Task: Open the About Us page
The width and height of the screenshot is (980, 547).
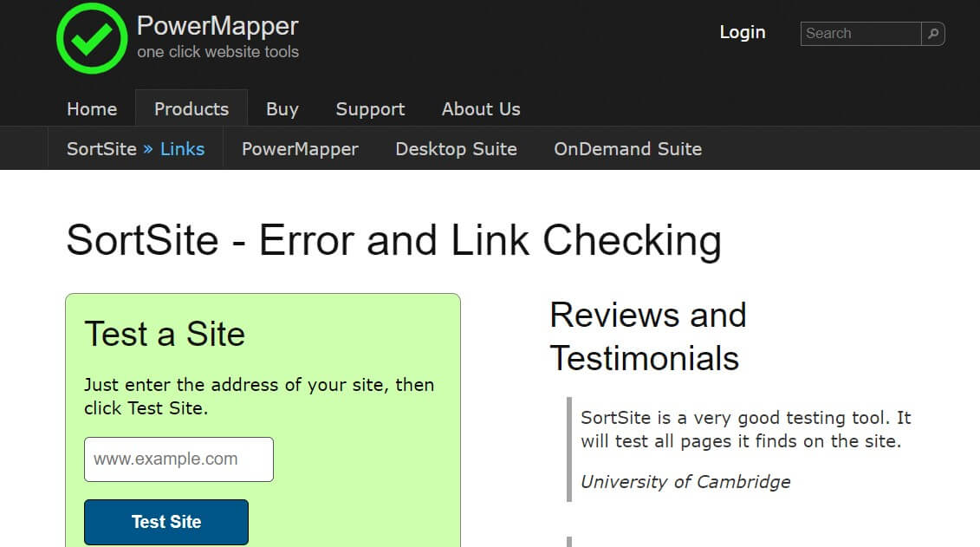Action: pos(481,109)
